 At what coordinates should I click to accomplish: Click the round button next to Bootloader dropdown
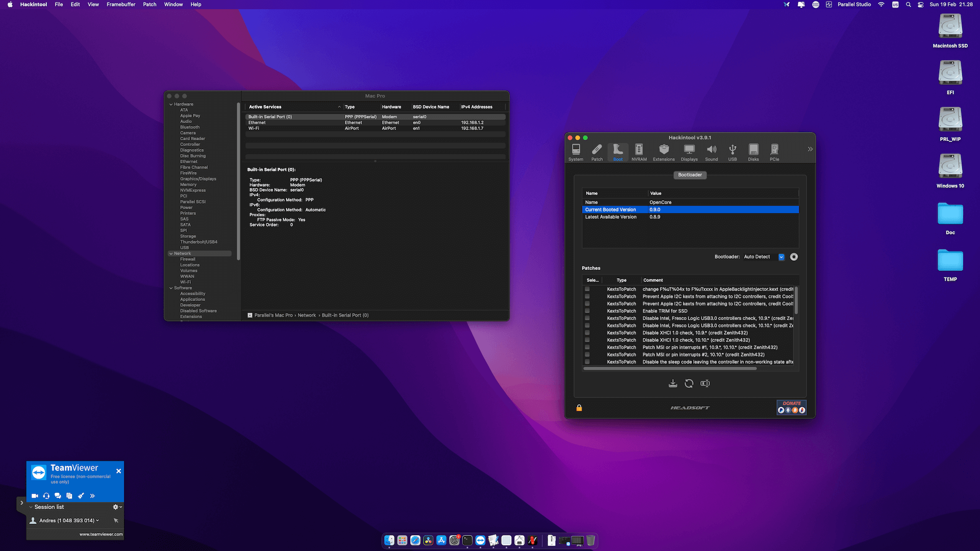794,257
